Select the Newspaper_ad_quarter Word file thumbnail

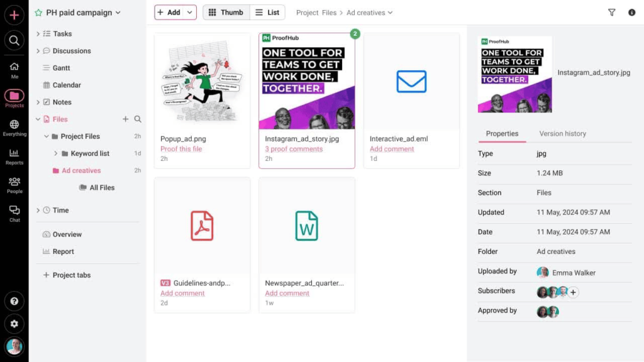[306, 226]
